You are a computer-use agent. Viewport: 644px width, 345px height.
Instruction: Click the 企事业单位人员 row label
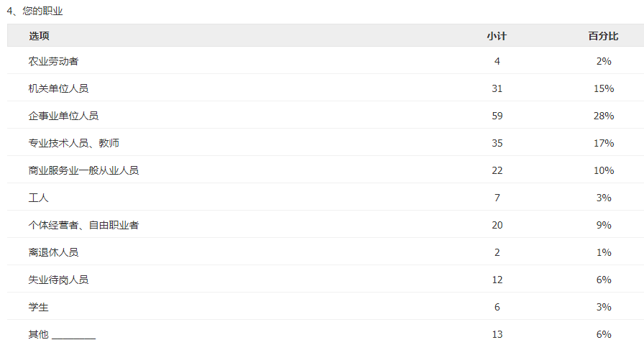pos(63,116)
